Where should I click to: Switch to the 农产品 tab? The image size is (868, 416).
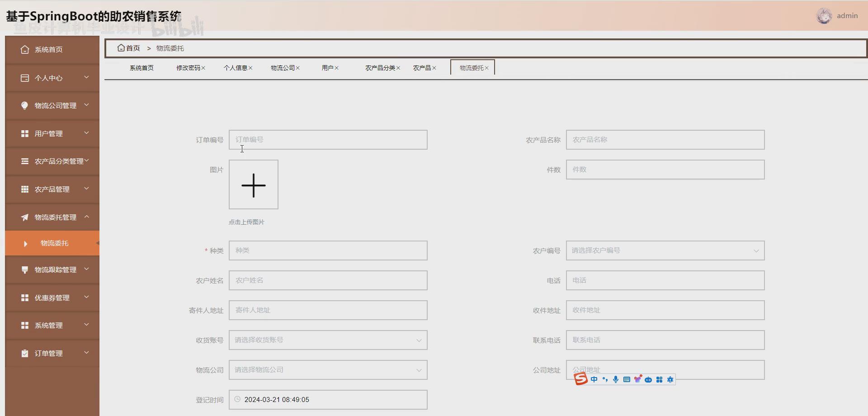(421, 67)
